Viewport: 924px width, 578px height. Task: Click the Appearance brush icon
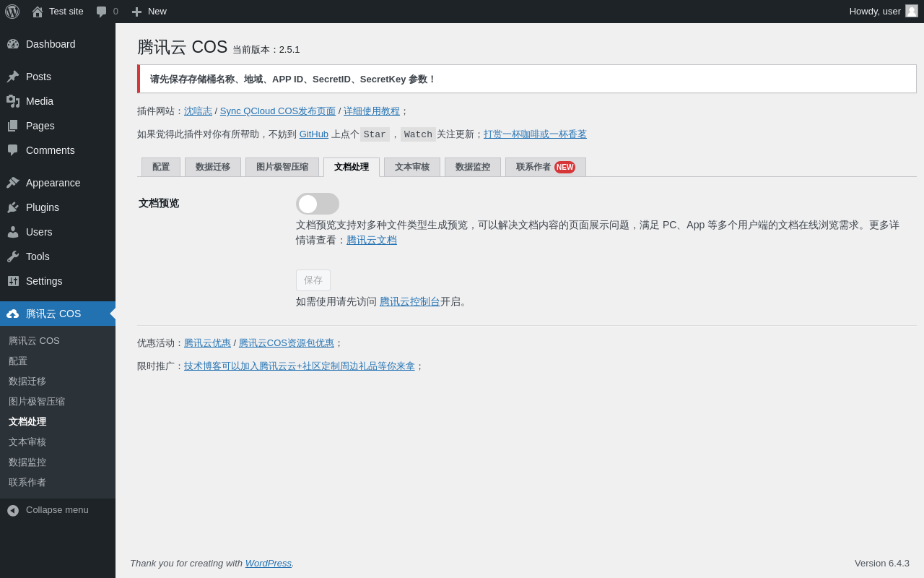point(13,183)
